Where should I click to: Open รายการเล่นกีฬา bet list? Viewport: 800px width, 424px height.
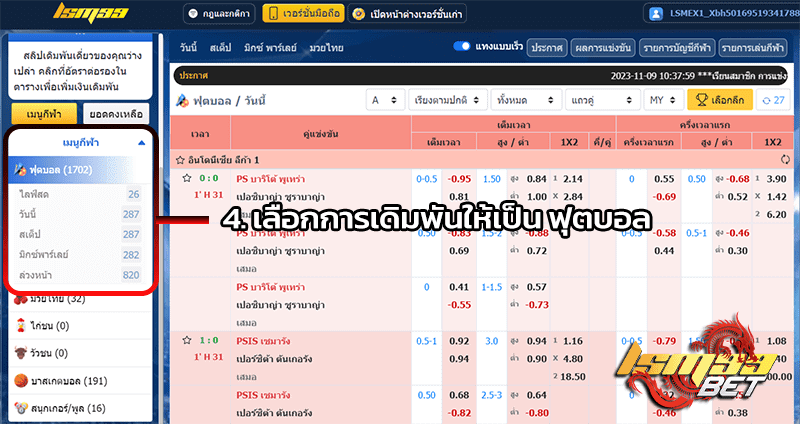click(x=753, y=47)
